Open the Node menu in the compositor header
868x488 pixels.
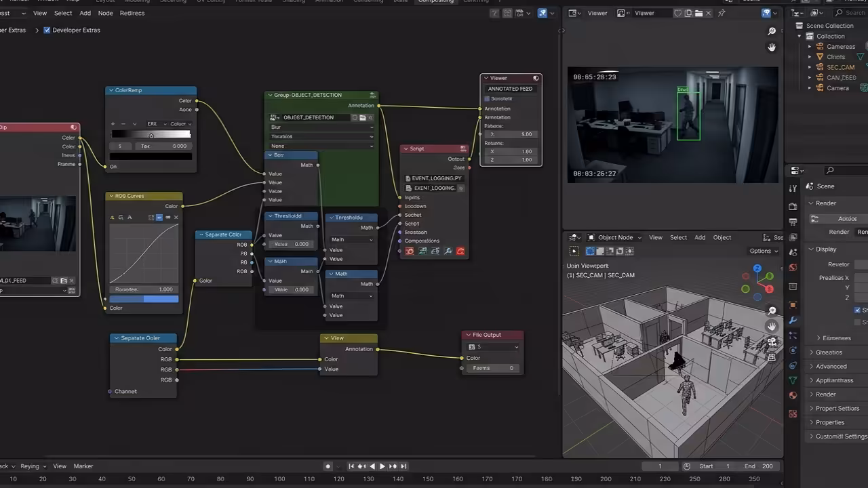[x=105, y=13]
